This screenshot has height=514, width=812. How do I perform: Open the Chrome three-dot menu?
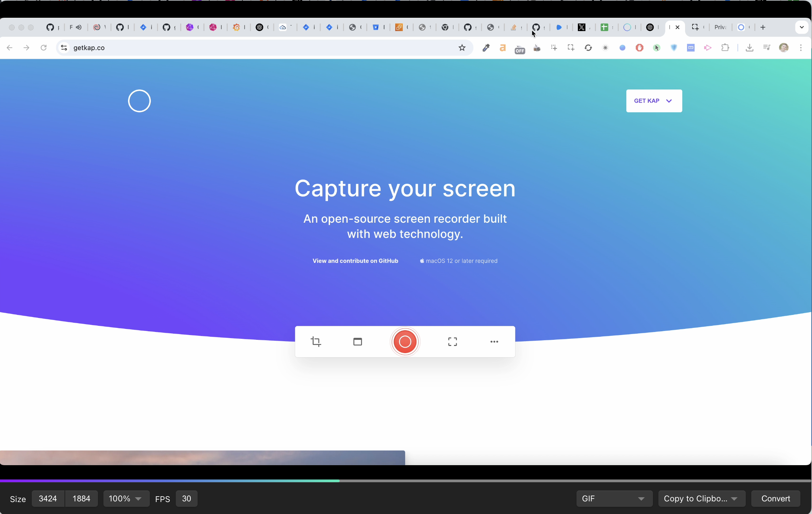(801, 48)
